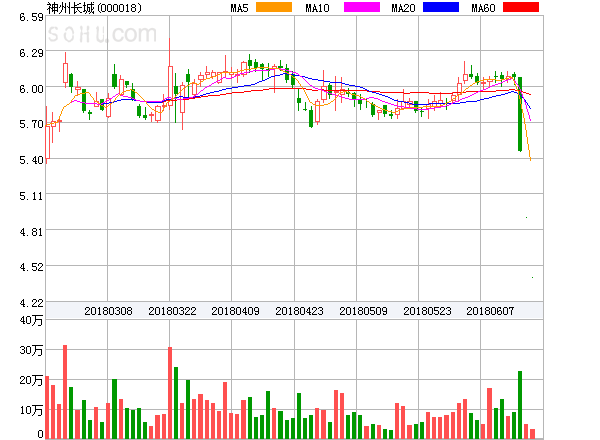Select the 20180409 date marker
Screen dimensions: 600x440
point(236,311)
